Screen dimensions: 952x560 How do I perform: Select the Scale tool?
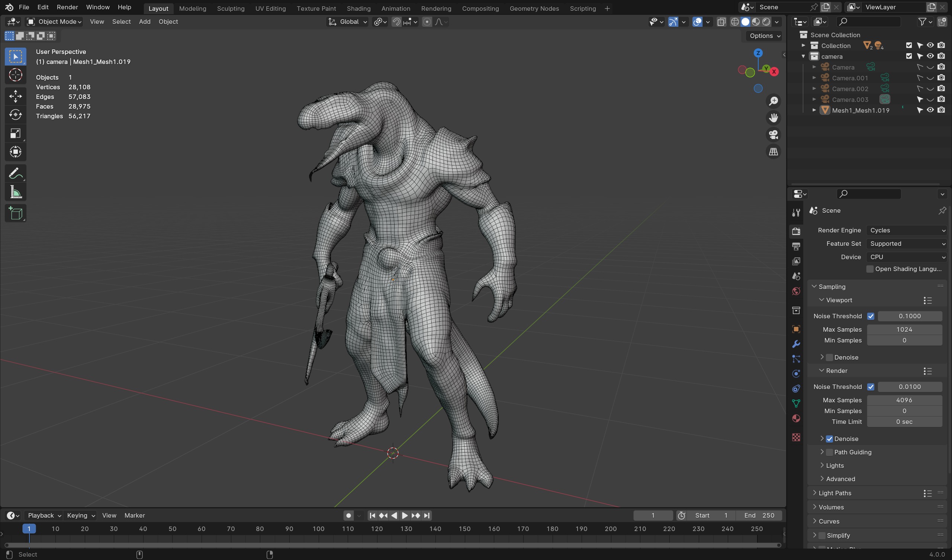[16, 133]
